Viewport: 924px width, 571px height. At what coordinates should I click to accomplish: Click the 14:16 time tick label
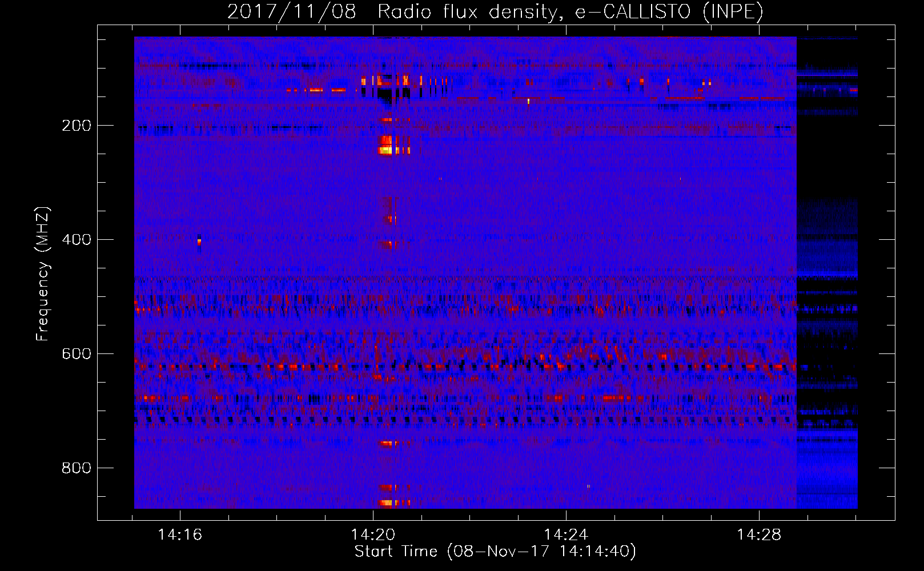180,534
